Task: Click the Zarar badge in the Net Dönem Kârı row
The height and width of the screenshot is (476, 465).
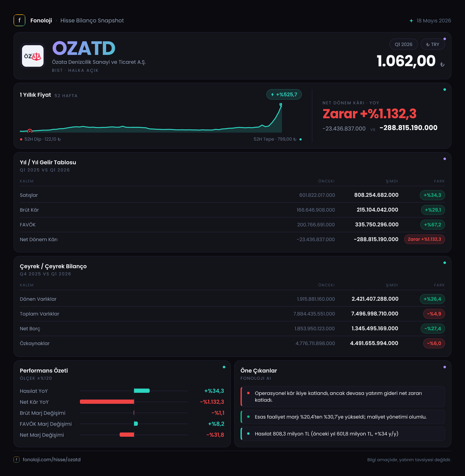Action: 424,239
